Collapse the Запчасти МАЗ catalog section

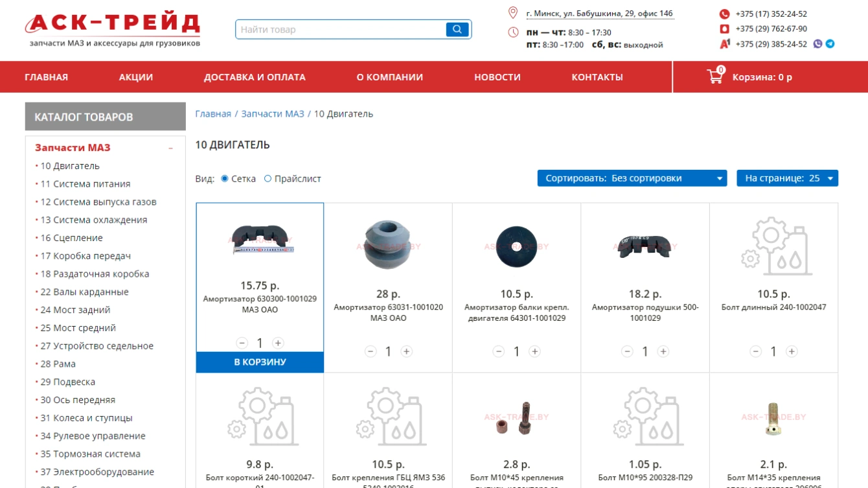point(170,148)
